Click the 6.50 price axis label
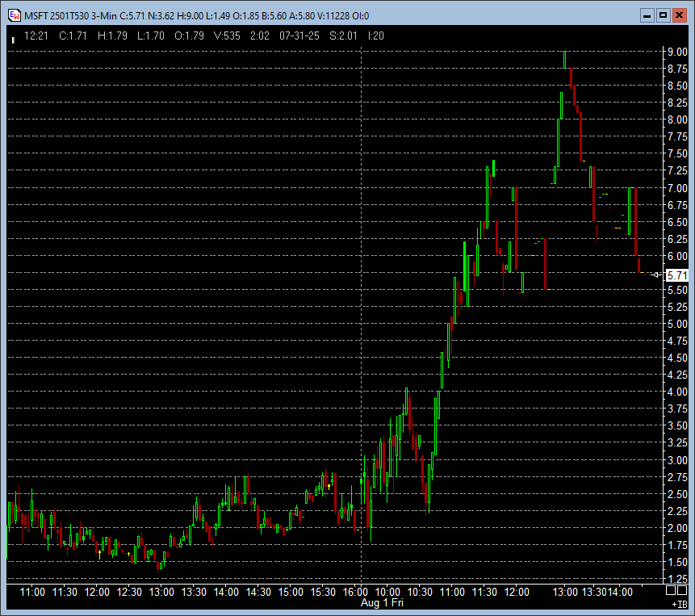Image resolution: width=695 pixels, height=616 pixels. [678, 222]
